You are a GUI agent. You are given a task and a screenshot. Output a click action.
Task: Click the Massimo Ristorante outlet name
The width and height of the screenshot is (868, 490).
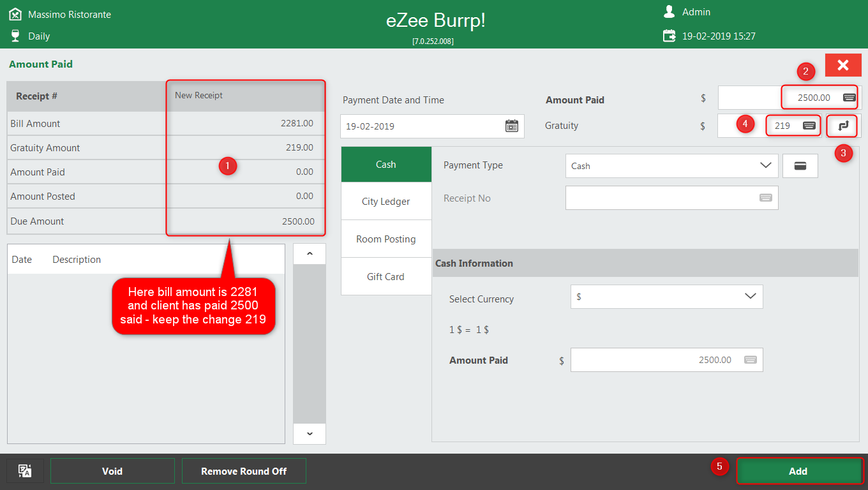pyautogui.click(x=70, y=14)
